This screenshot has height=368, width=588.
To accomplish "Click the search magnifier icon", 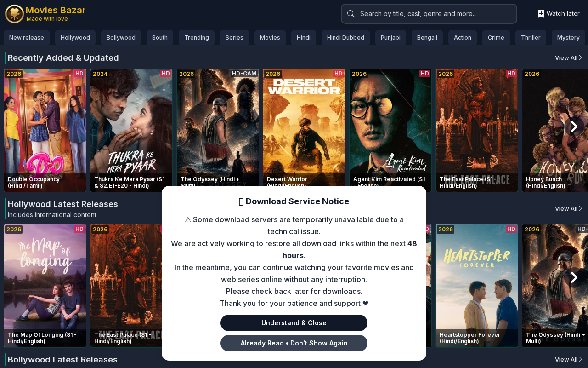I will pyautogui.click(x=351, y=14).
